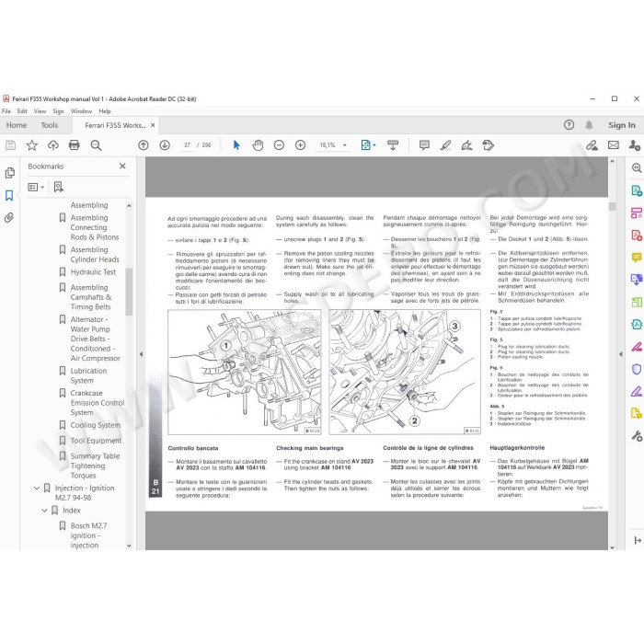Screen dimensions: 644x644
Task: Collapse the right tools pane arrow
Action: pyautogui.click(x=621, y=354)
